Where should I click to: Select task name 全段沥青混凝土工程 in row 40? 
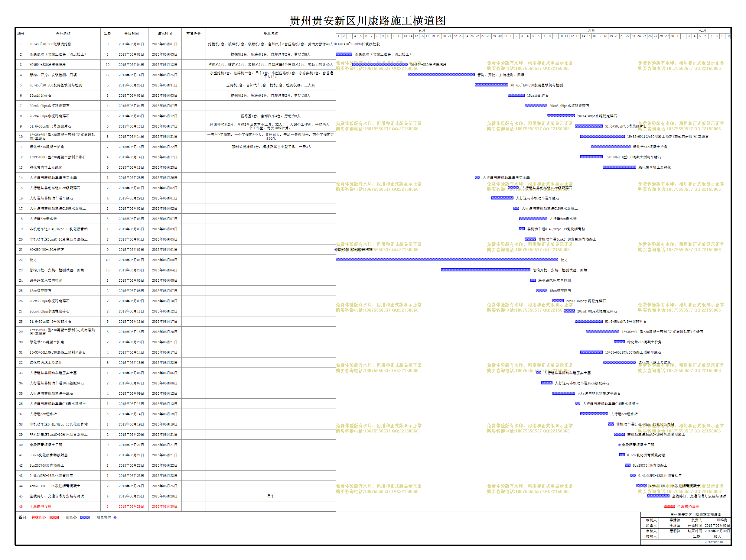tap(46, 445)
